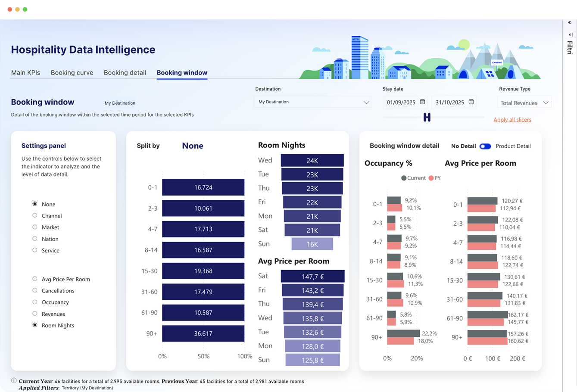
Task: Toggle the Product Detail switch
Action: click(485, 146)
